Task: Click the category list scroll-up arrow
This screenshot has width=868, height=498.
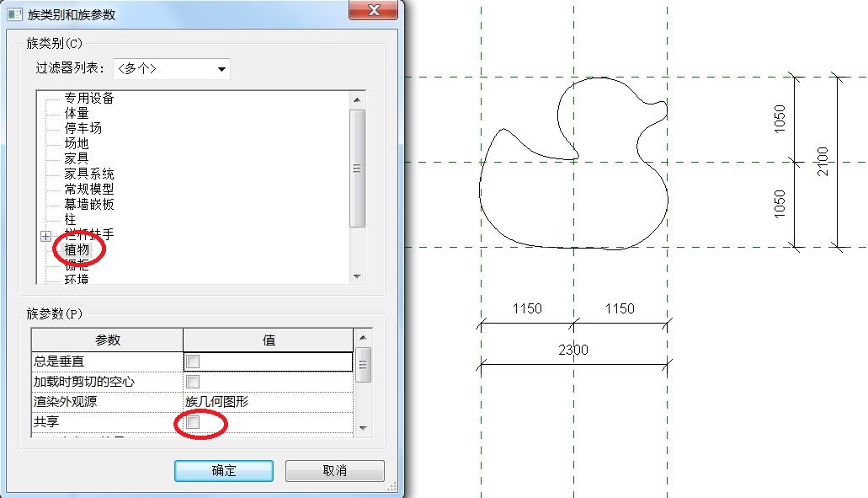Action: point(357,99)
